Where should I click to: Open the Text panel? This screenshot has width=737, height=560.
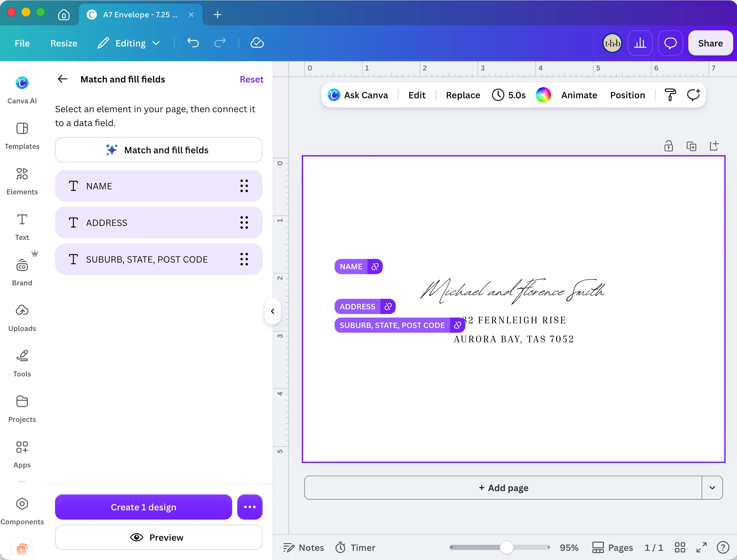coord(22,227)
